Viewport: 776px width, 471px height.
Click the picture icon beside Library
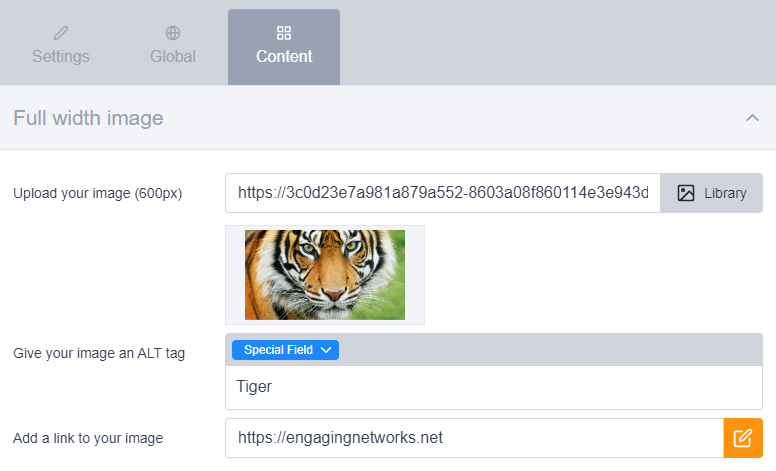coord(685,193)
